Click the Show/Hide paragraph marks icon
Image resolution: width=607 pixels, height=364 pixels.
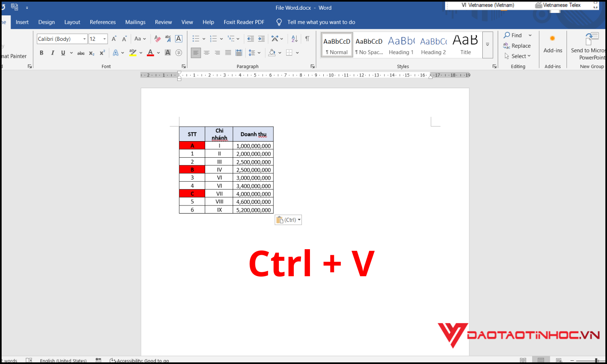307,39
